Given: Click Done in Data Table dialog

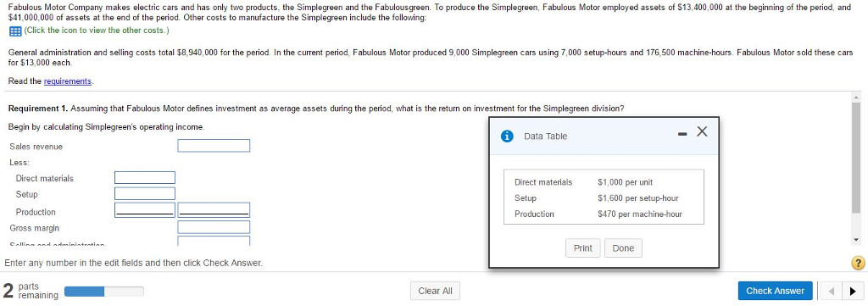Looking at the screenshot, I should (x=623, y=248).
